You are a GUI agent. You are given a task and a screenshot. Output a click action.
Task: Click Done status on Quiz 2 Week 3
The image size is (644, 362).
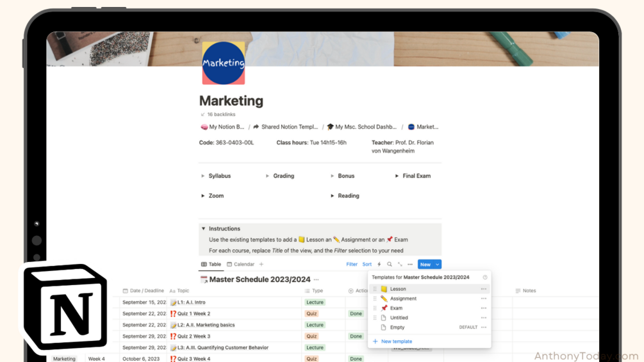356,336
